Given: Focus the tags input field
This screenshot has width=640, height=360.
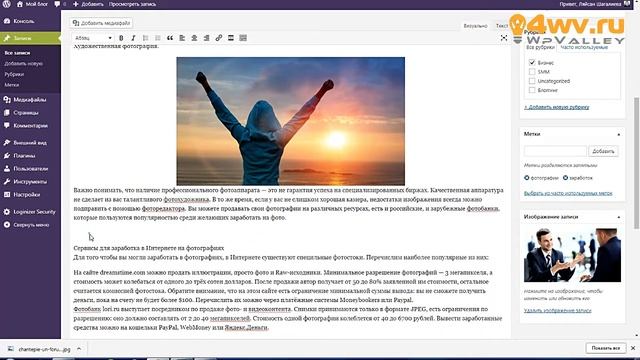Looking at the screenshot, I should tap(555, 151).
